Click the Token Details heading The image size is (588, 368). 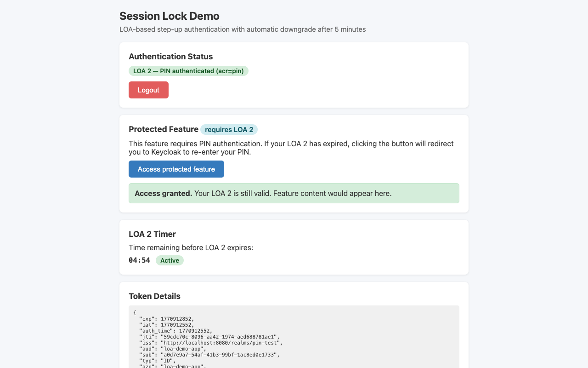pos(154,296)
